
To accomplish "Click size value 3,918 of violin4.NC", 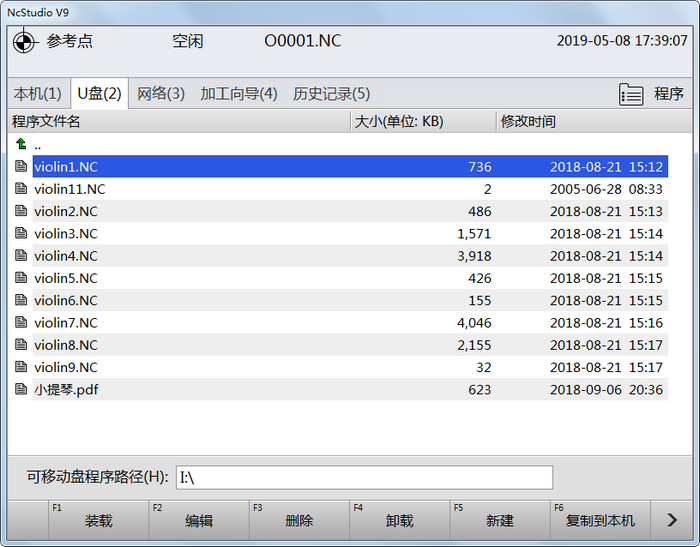I will tap(474, 256).
